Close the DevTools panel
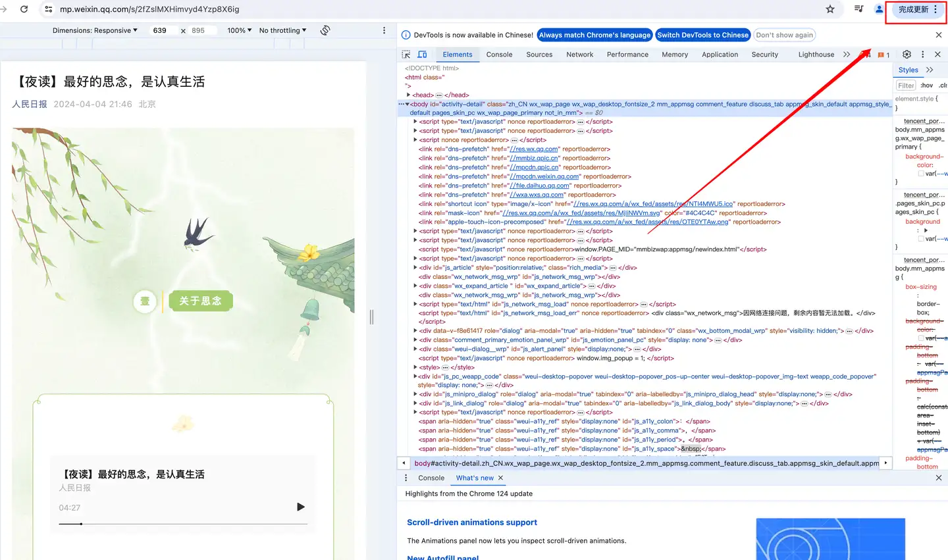The image size is (948, 560). [938, 55]
